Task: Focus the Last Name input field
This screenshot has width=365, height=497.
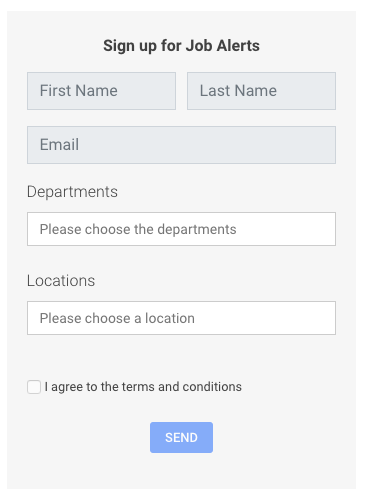Action: tap(261, 91)
